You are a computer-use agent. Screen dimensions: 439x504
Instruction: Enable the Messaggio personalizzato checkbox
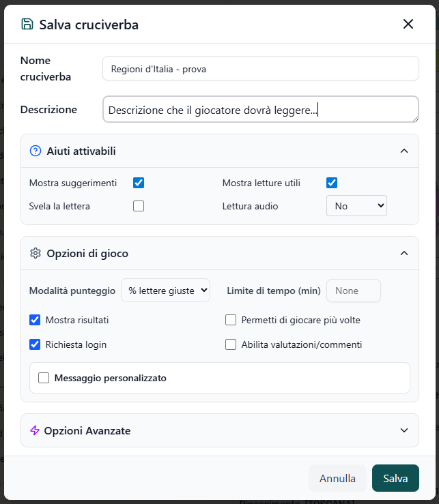pyautogui.click(x=44, y=378)
